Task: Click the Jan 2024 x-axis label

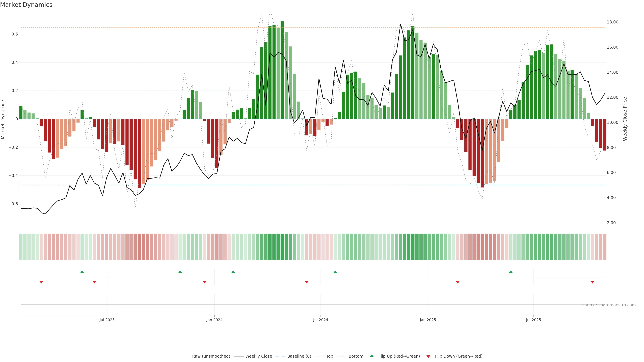Action: tap(214, 320)
